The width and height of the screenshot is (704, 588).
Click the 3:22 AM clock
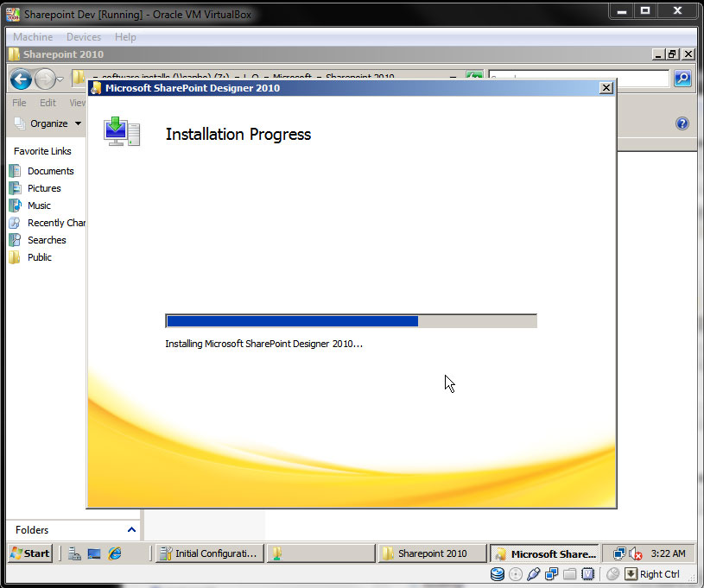click(x=668, y=553)
